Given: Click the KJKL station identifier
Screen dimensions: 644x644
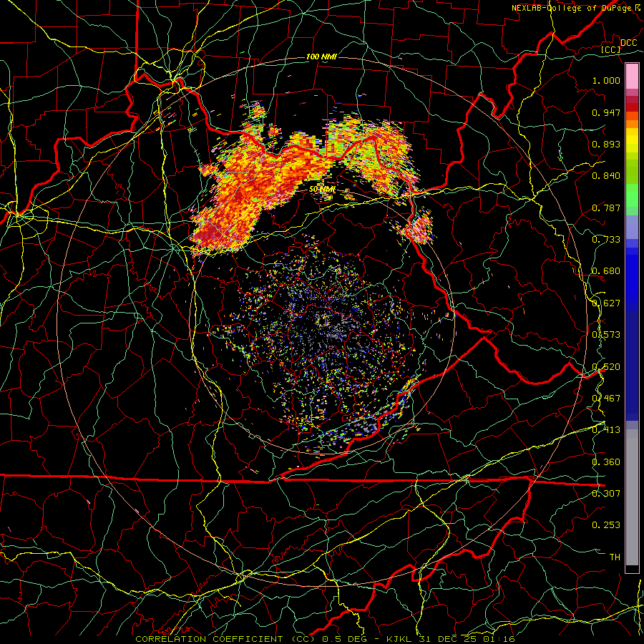Looking at the screenshot, I should [401, 639].
